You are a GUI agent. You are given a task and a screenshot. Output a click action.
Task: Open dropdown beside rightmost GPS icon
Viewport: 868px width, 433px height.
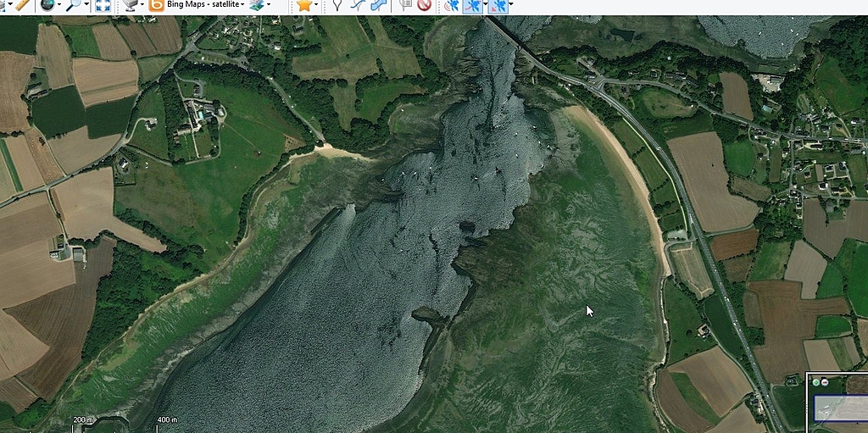509,5
